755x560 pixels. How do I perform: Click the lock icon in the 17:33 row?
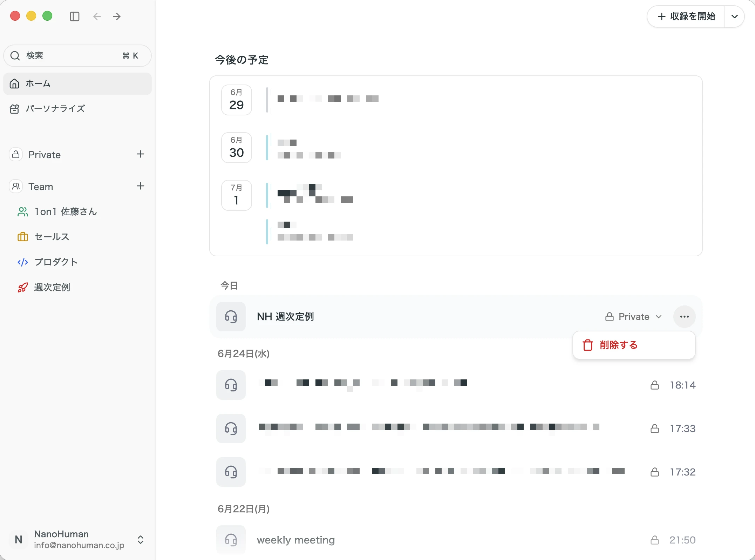[x=655, y=429]
